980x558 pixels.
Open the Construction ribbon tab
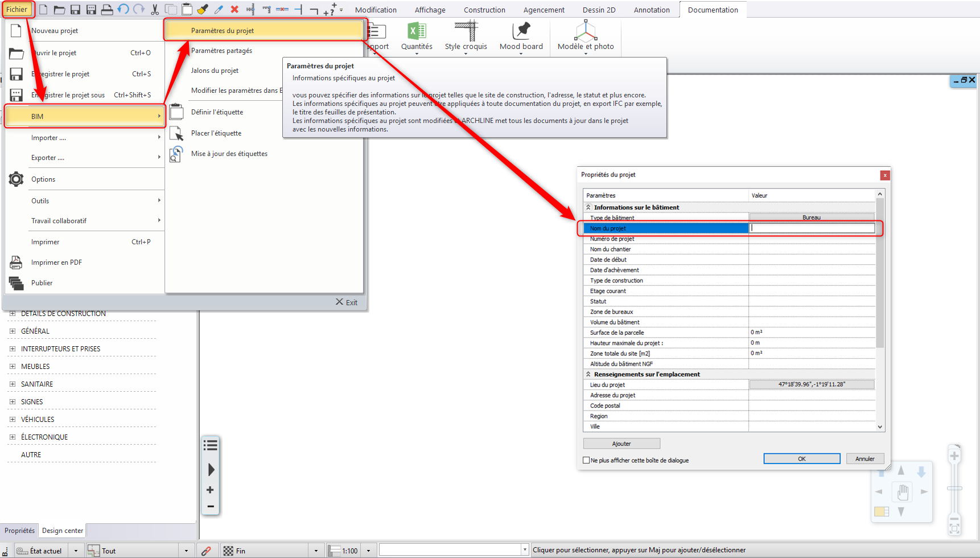(484, 10)
